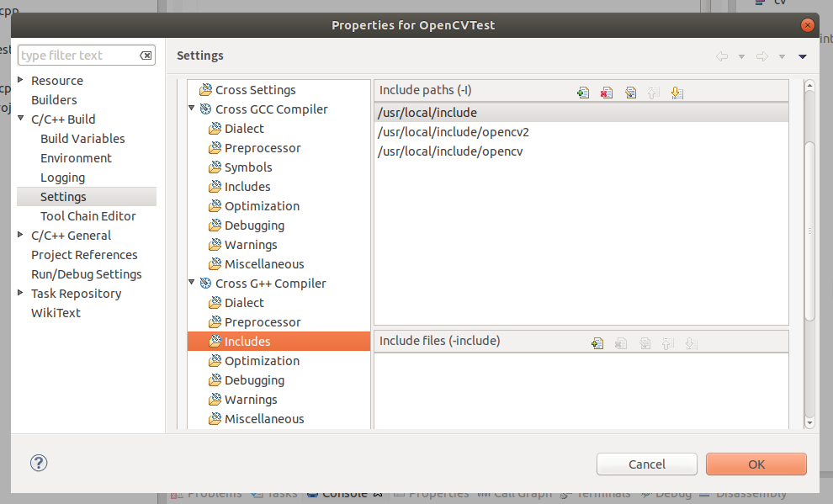
Task: Expand the Resource tree node
Action: coord(20,80)
